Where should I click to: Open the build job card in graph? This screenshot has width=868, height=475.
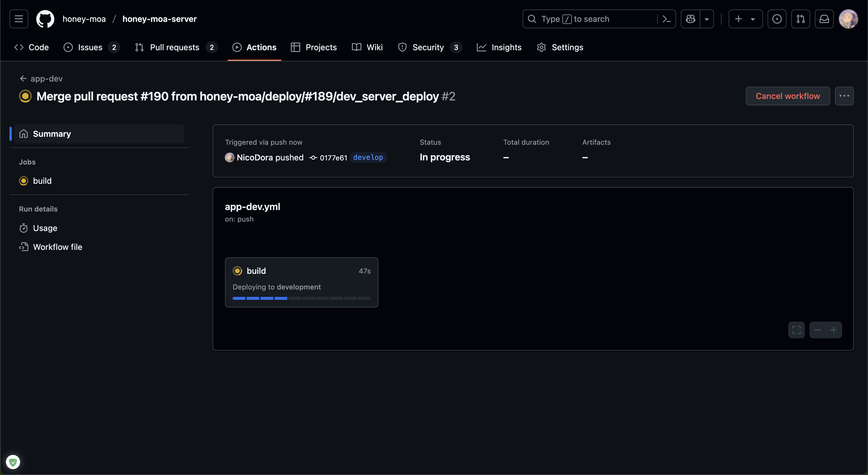[x=301, y=282]
